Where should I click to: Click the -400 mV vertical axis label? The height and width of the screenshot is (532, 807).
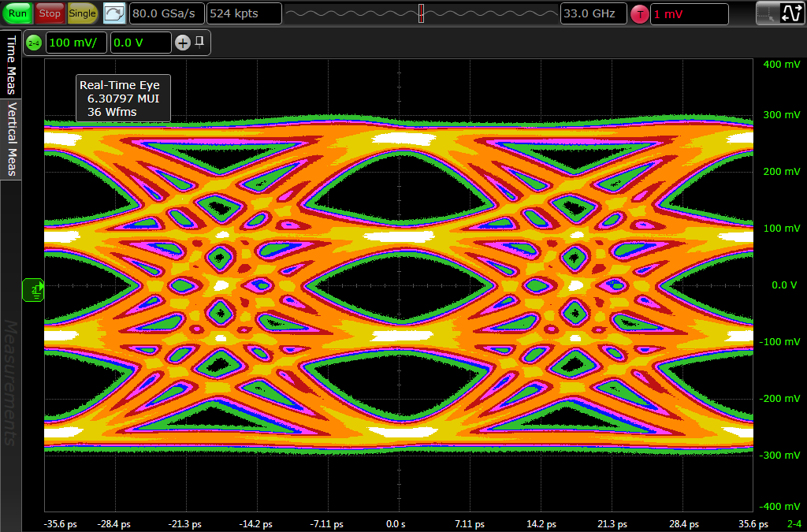[x=779, y=506]
